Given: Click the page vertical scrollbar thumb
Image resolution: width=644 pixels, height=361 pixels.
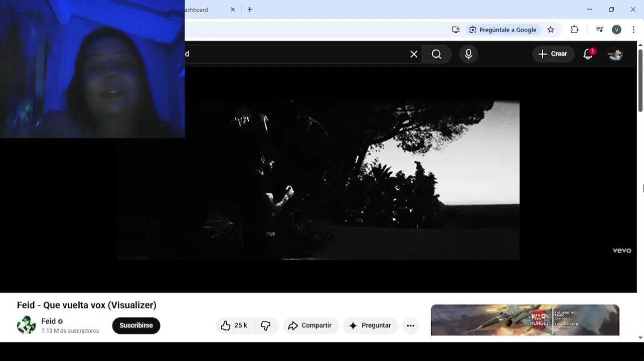Looking at the screenshot, I should coord(640,80).
